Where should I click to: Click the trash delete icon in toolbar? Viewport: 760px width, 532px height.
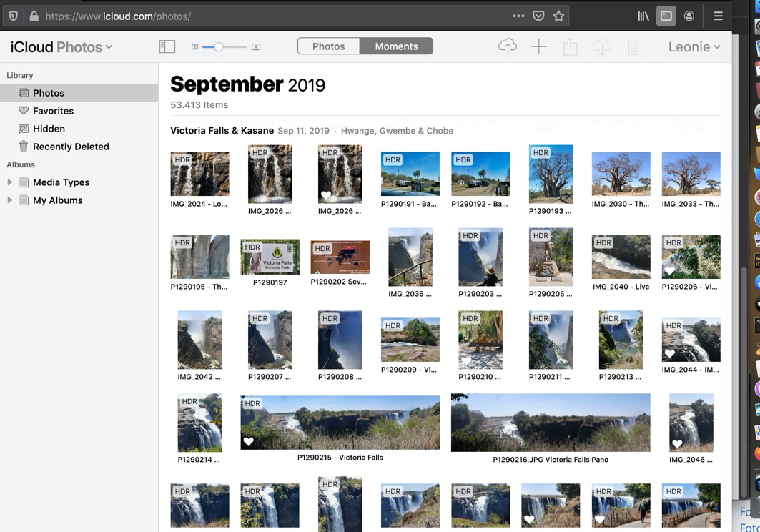coord(633,47)
